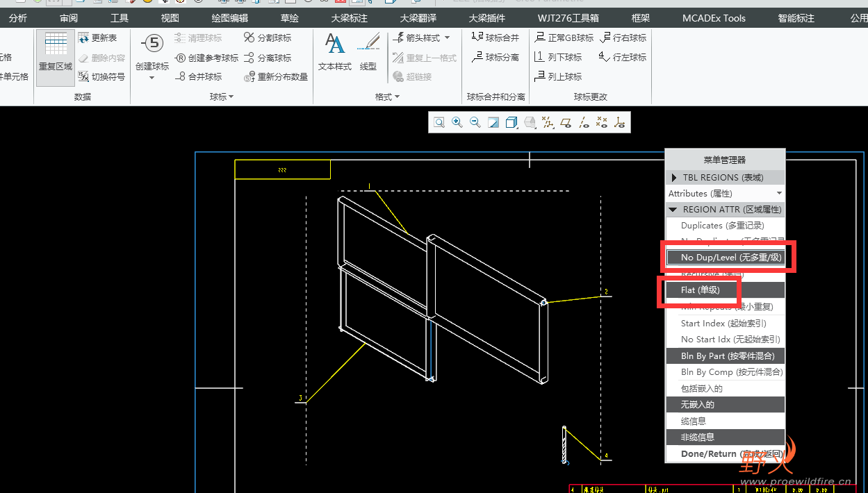Collapse REGION ATTR (区域属性) menu section
The height and width of the screenshot is (493, 868).
tap(725, 210)
